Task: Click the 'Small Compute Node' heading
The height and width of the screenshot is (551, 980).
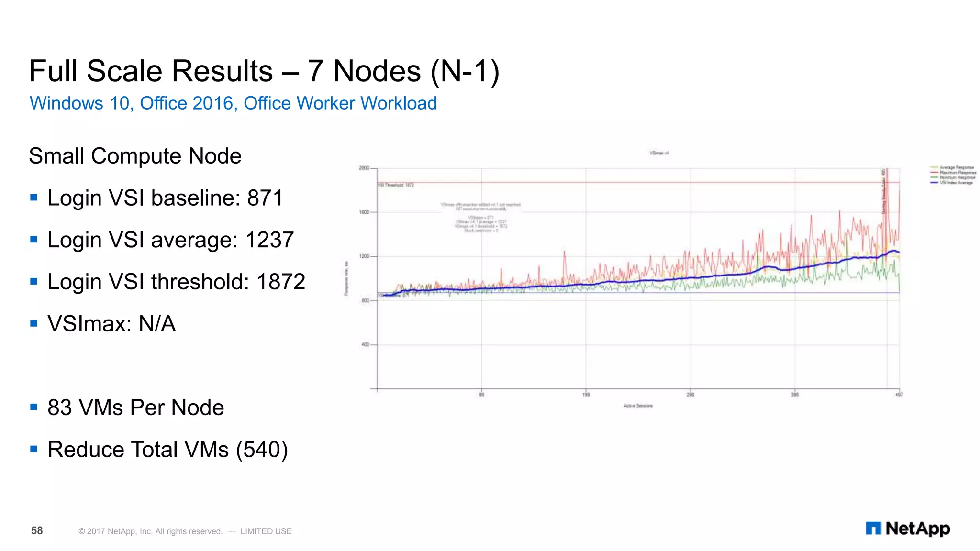Action: point(135,156)
